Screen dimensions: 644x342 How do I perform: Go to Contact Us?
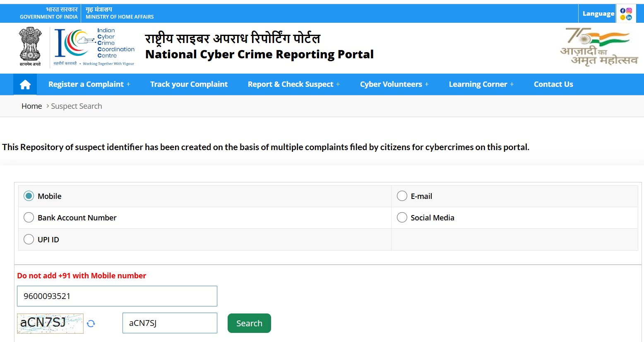pyautogui.click(x=553, y=84)
